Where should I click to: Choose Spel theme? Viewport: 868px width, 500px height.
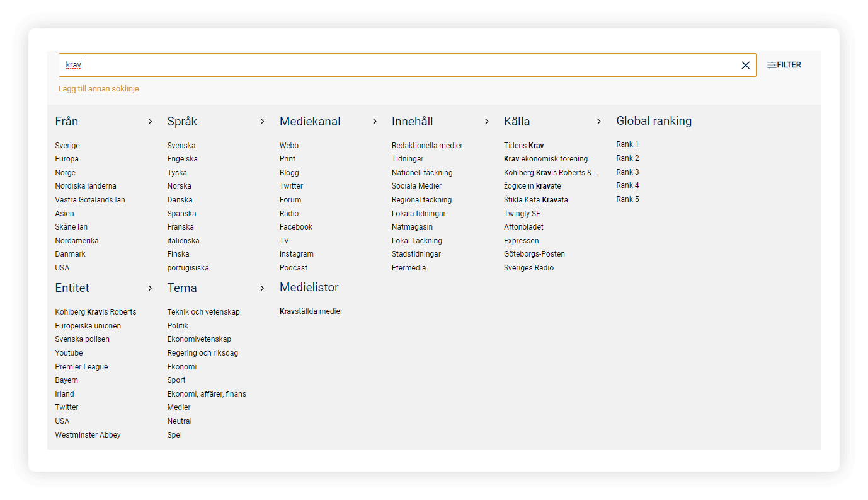tap(174, 435)
